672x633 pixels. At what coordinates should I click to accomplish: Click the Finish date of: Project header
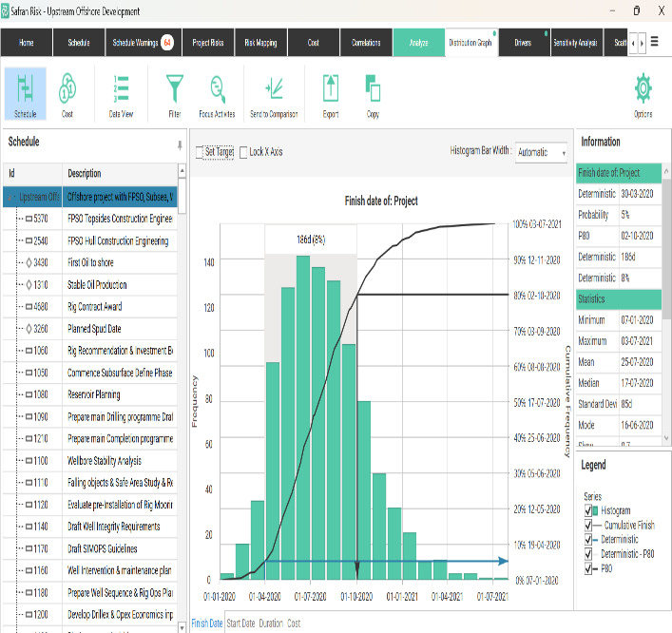(x=619, y=173)
